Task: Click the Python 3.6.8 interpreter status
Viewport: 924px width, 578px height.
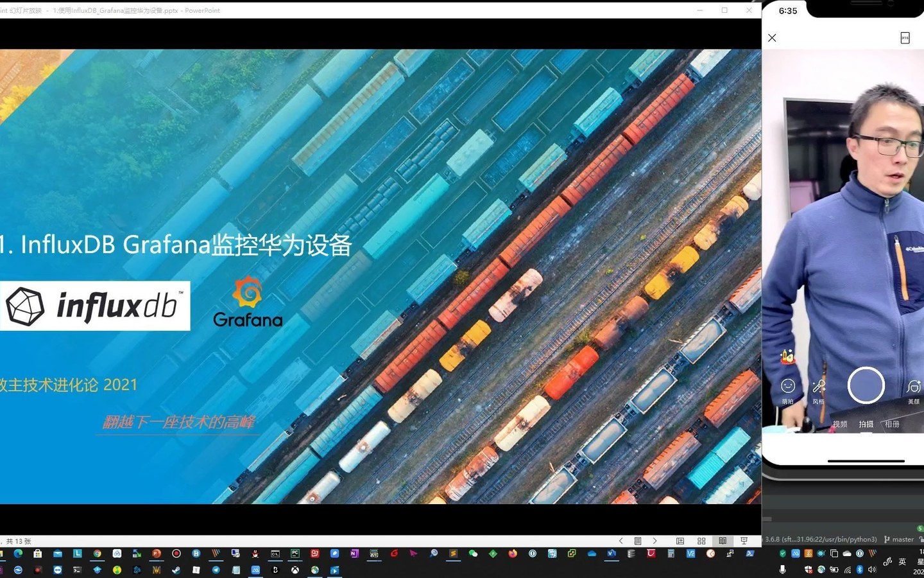Action: coord(821,539)
